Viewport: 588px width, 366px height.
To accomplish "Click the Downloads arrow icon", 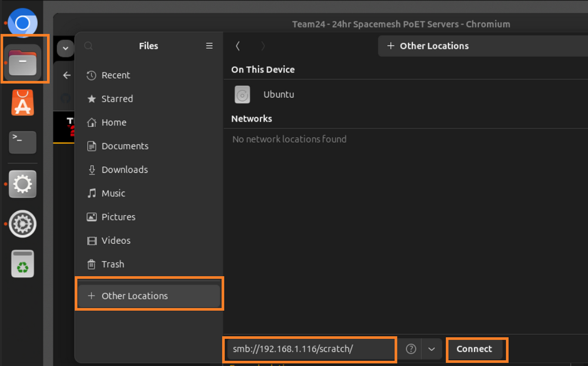I will [92, 170].
